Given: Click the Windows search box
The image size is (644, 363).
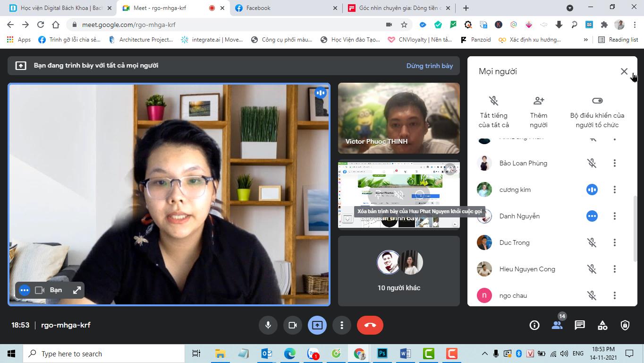Looking at the screenshot, I should click(x=104, y=354).
